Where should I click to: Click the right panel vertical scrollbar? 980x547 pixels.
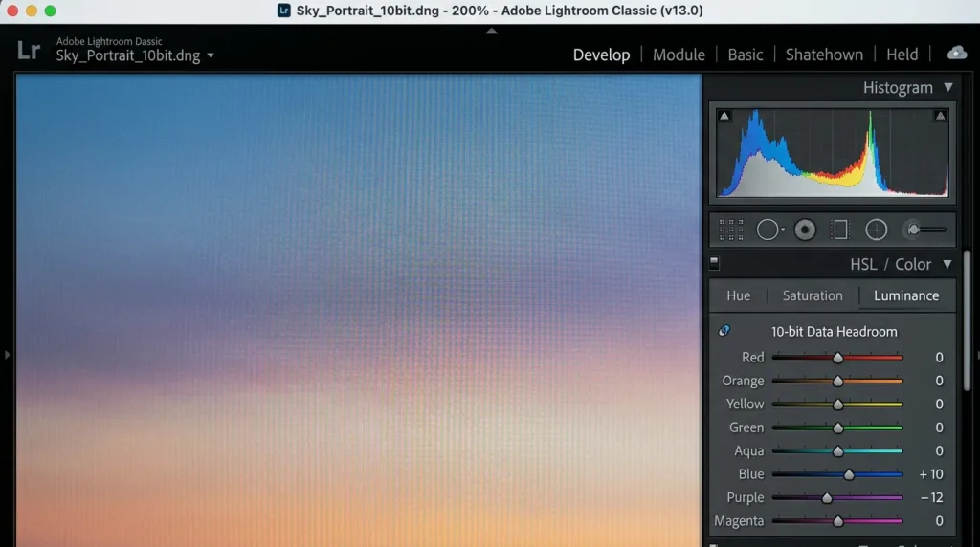pyautogui.click(x=967, y=321)
